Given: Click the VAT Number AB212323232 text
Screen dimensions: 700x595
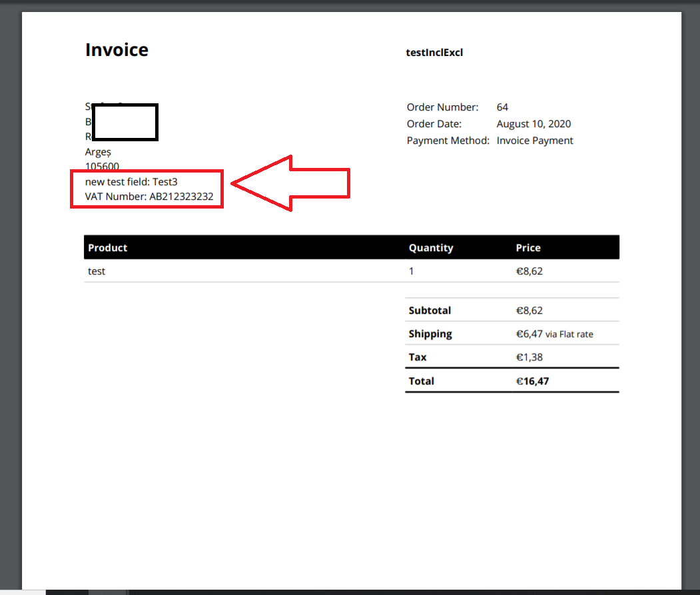Looking at the screenshot, I should 149,196.
